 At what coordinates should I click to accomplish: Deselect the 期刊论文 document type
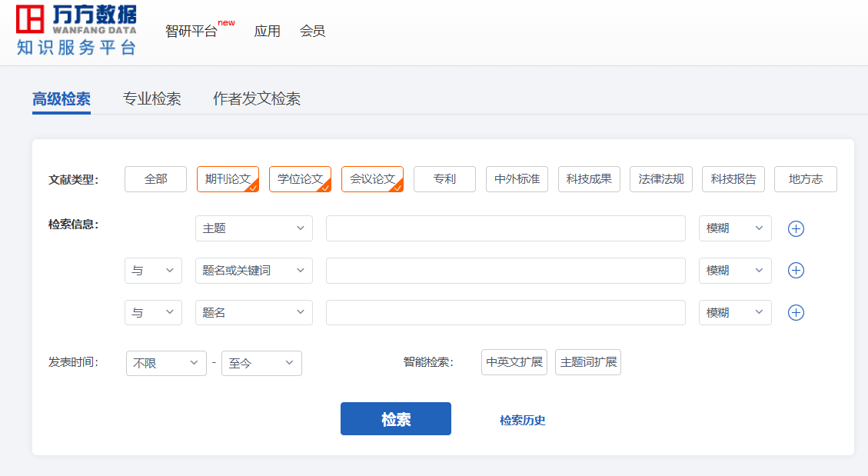click(228, 179)
